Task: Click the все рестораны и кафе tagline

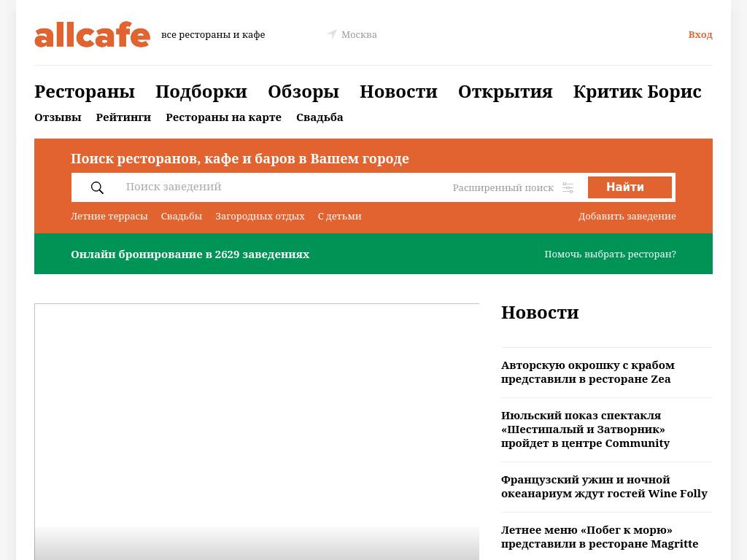Action: [213, 35]
